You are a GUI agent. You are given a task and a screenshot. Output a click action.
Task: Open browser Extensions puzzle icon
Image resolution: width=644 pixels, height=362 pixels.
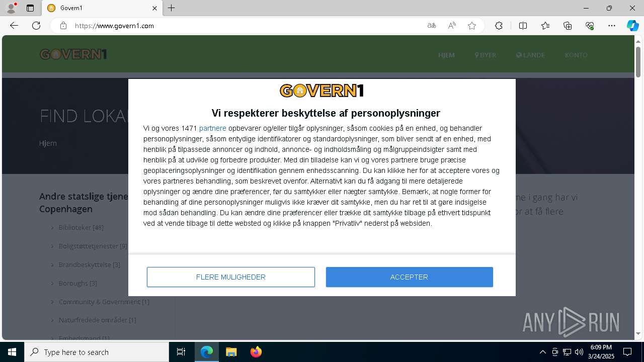tap(499, 26)
